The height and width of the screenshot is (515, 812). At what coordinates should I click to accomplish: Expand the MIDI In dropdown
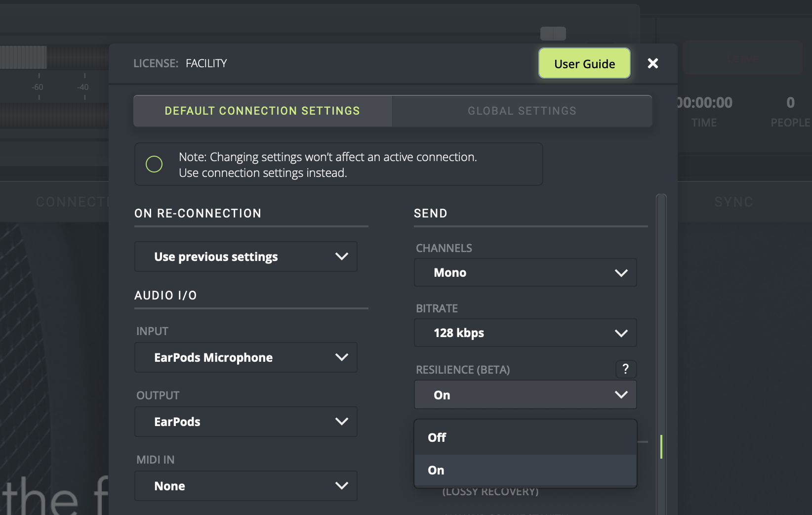[245, 486]
